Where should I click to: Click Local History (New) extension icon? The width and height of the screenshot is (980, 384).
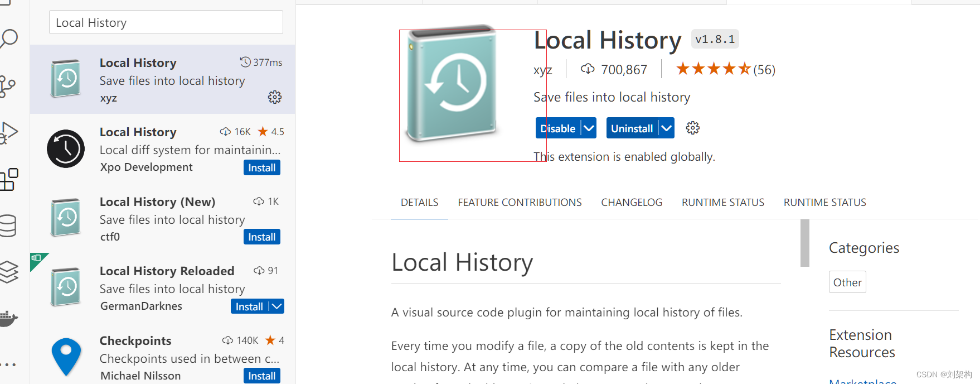pyautogui.click(x=66, y=217)
